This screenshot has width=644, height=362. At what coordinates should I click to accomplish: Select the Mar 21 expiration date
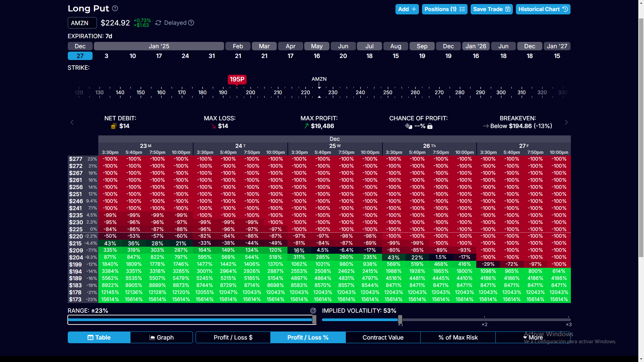264,56
